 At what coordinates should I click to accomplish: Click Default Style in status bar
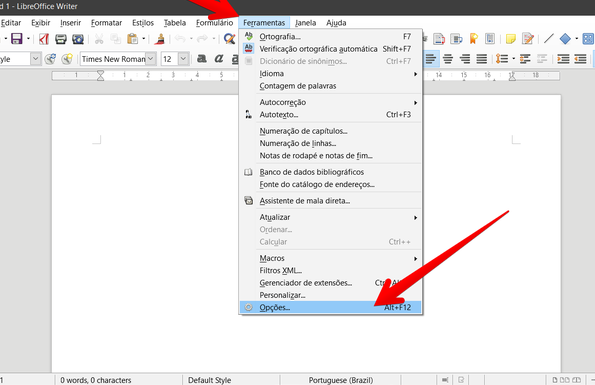(209, 380)
